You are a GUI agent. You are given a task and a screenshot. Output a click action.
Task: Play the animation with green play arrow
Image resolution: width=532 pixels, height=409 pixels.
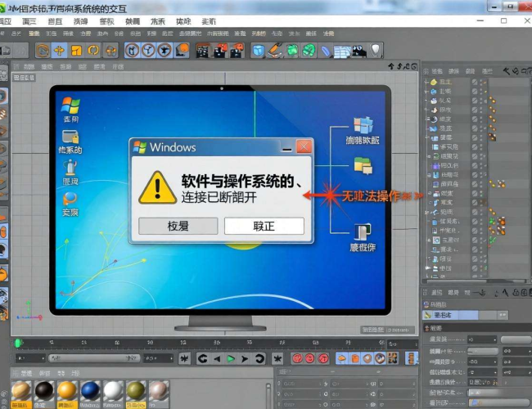click(231, 359)
